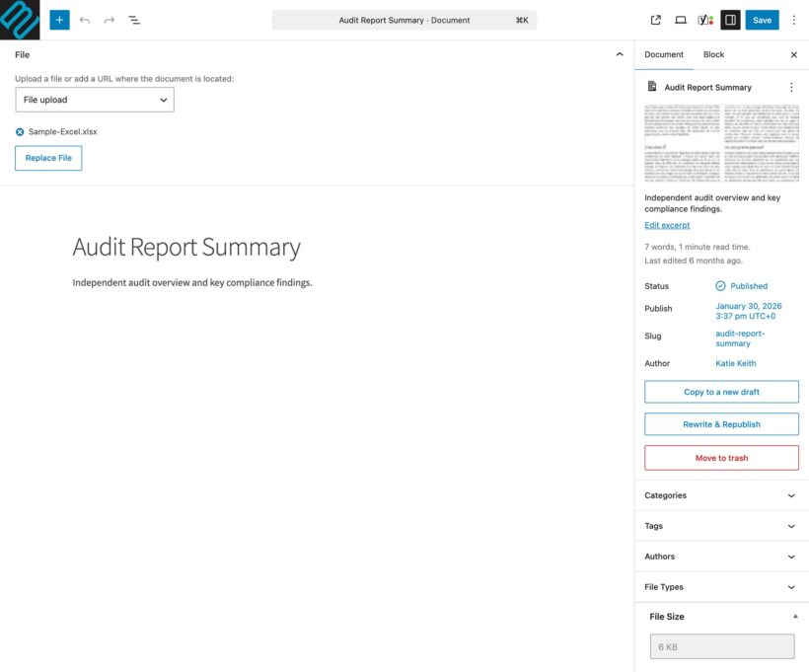Image resolution: width=809 pixels, height=672 pixels.
Task: Open the File upload dropdown
Action: coord(95,100)
